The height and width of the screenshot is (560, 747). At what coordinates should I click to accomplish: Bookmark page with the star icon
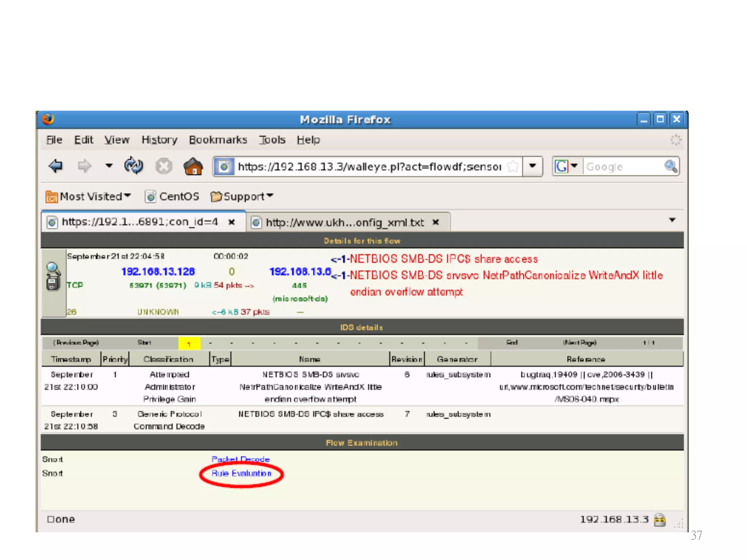tap(513, 167)
